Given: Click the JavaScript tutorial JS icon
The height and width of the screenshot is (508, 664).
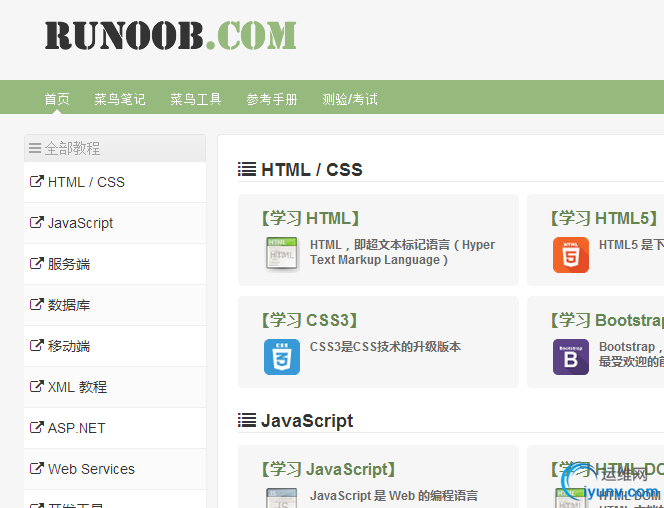Looking at the screenshot, I should click(x=282, y=498).
